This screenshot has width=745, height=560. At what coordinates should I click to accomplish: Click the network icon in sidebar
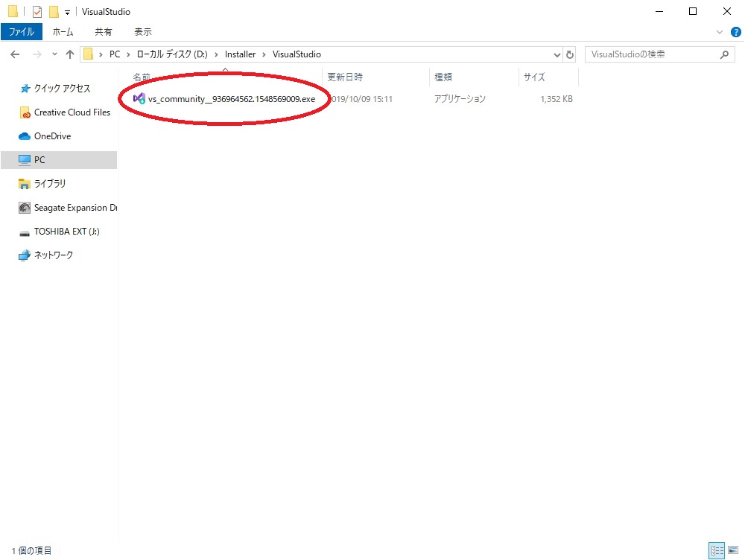[x=25, y=255]
